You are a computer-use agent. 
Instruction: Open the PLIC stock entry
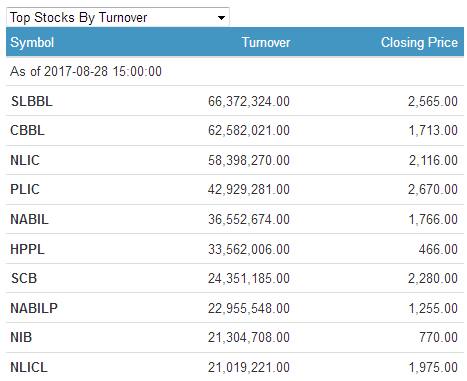[x=25, y=189]
